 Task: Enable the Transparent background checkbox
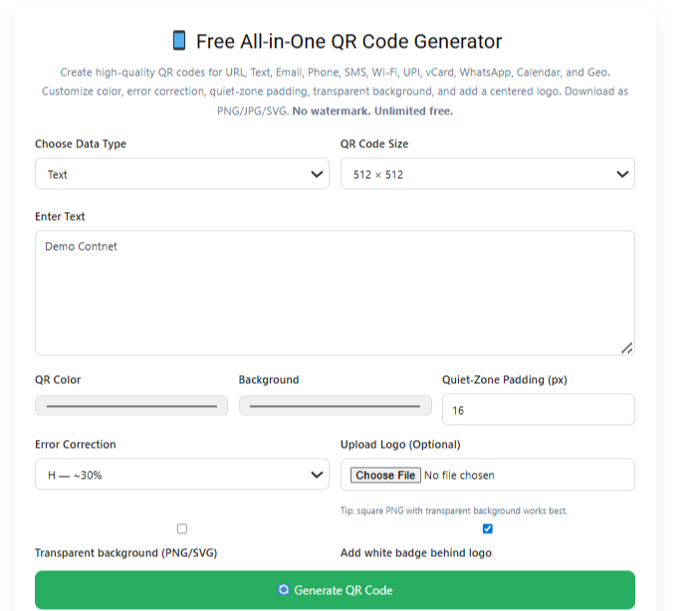coord(181,528)
